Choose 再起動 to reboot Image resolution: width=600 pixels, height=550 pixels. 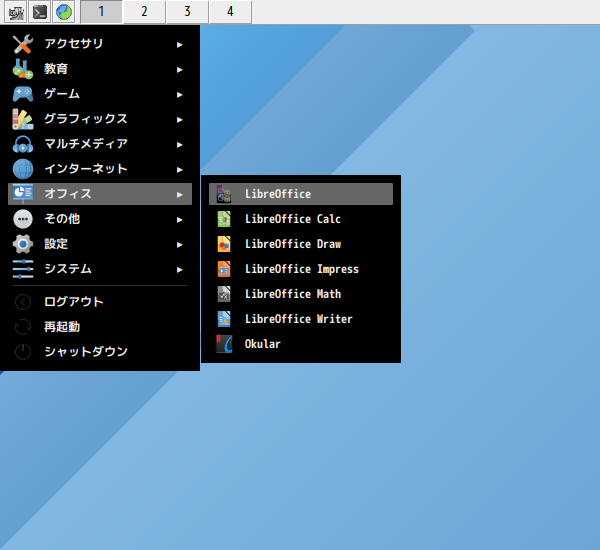pos(100,327)
